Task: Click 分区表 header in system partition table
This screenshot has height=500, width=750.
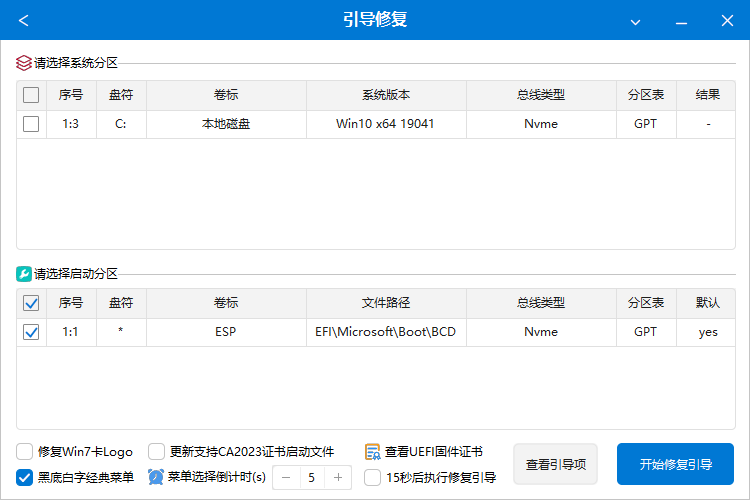Action: (x=646, y=95)
